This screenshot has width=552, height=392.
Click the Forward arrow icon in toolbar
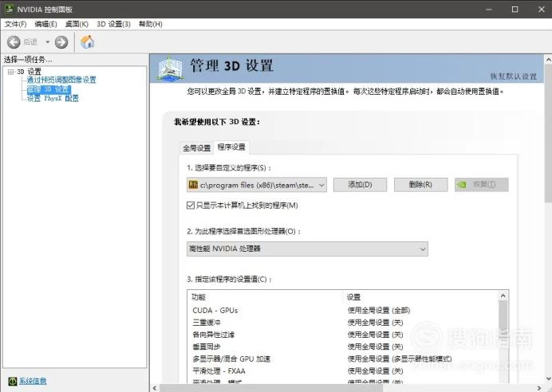click(x=61, y=42)
